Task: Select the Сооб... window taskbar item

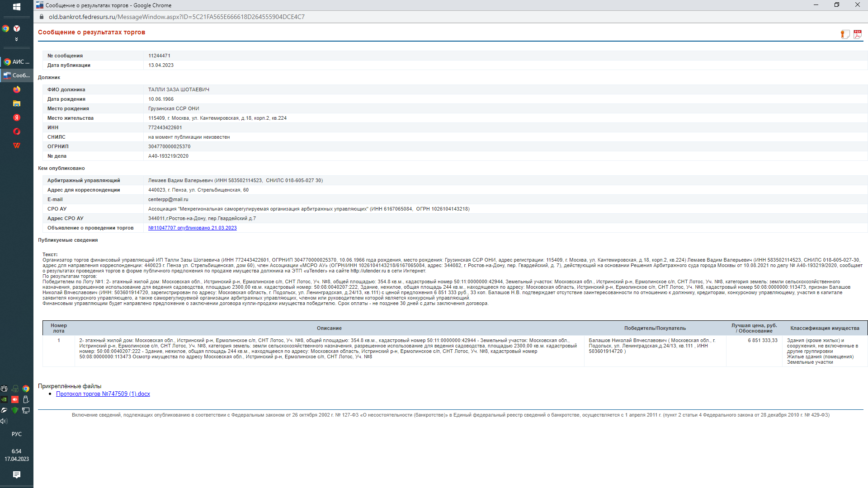Action: tap(17, 75)
